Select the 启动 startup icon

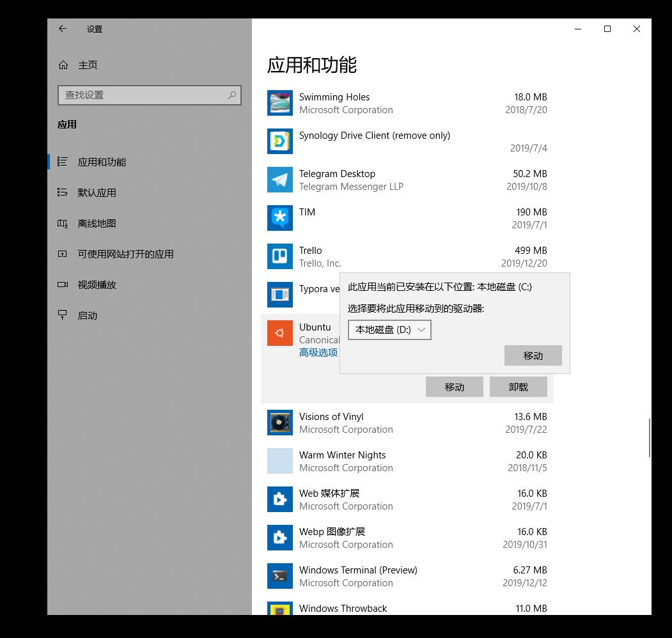point(63,315)
